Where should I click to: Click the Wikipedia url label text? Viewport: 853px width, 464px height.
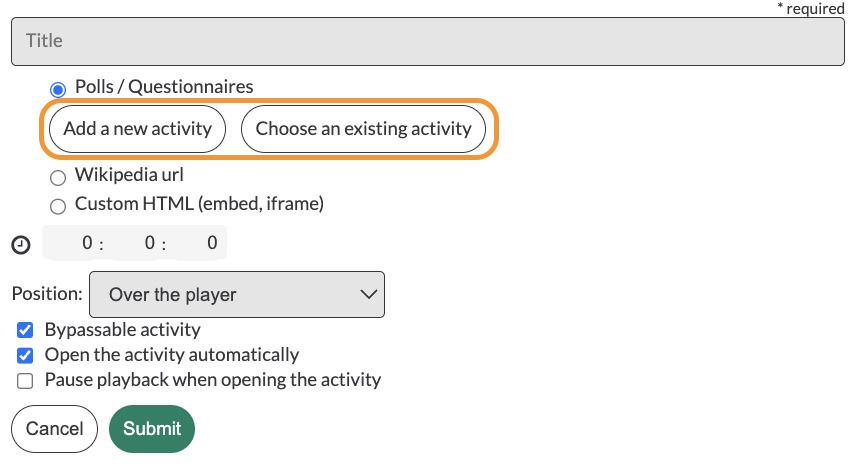click(x=129, y=175)
